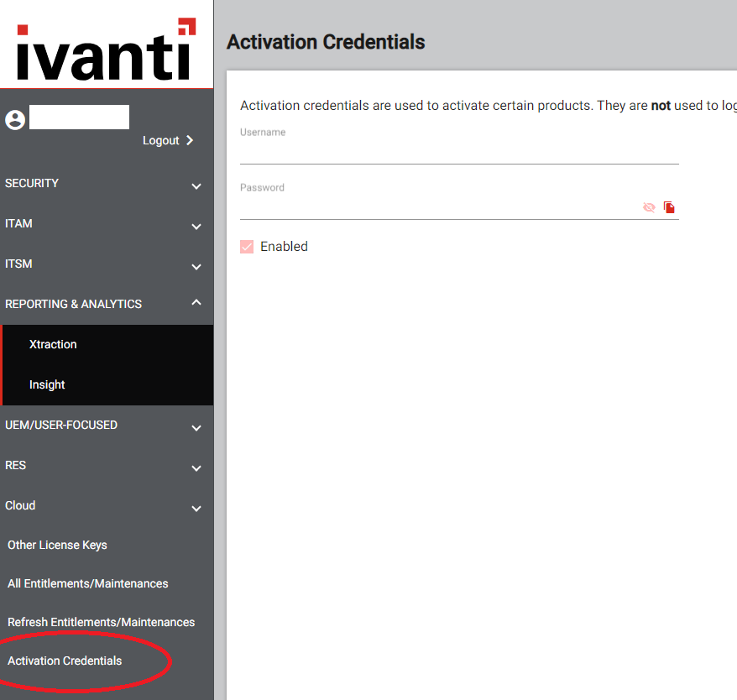
Task: Expand the ITAM section chevron
Action: coord(196,226)
